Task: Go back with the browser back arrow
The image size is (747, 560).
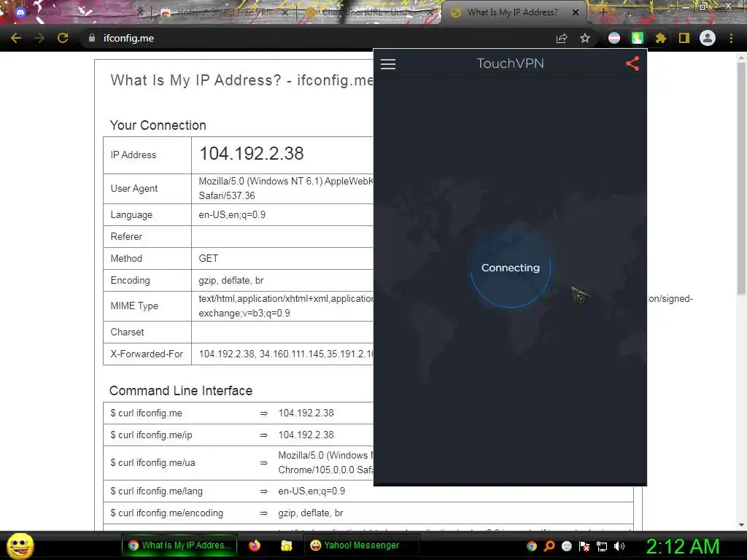Action: tap(16, 38)
